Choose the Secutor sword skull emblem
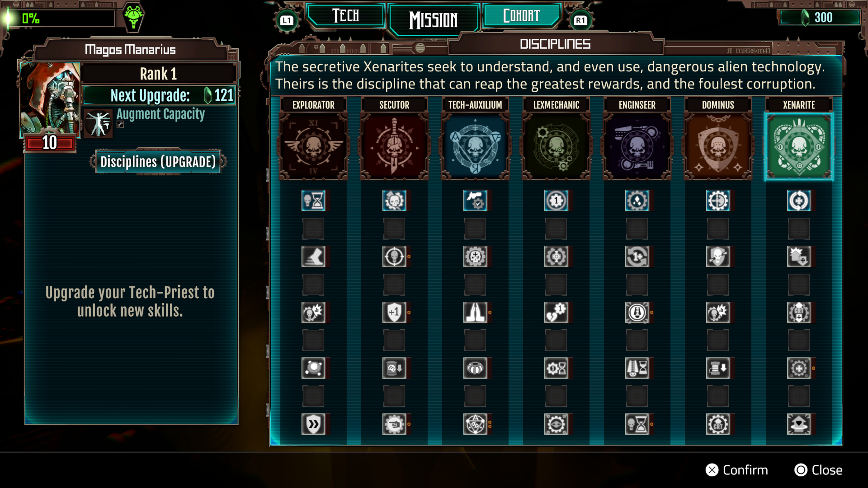 tap(394, 147)
